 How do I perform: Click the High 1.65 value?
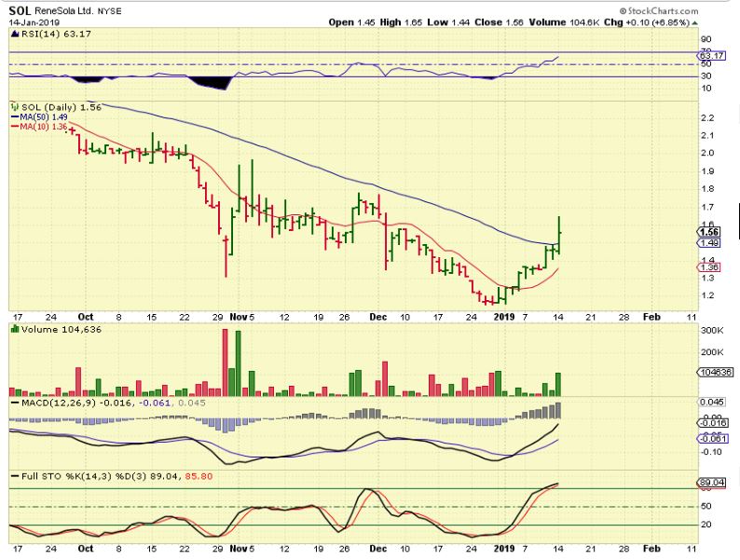click(x=401, y=22)
